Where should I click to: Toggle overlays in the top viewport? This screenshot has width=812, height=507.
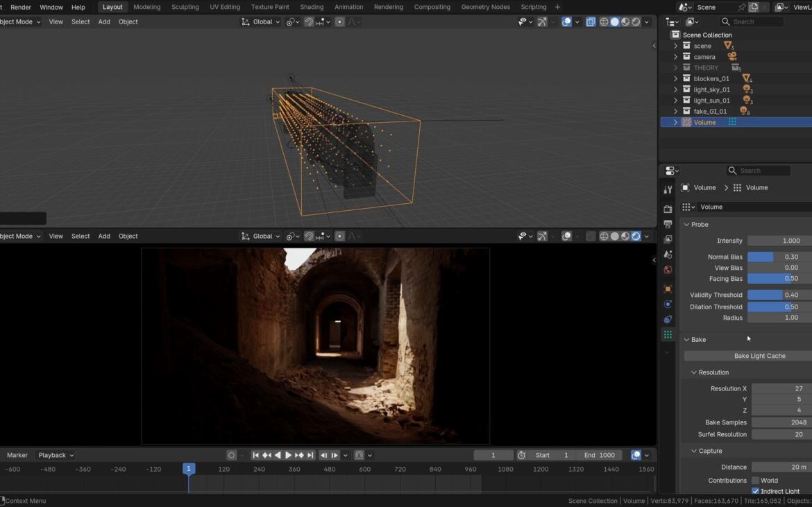pos(566,22)
